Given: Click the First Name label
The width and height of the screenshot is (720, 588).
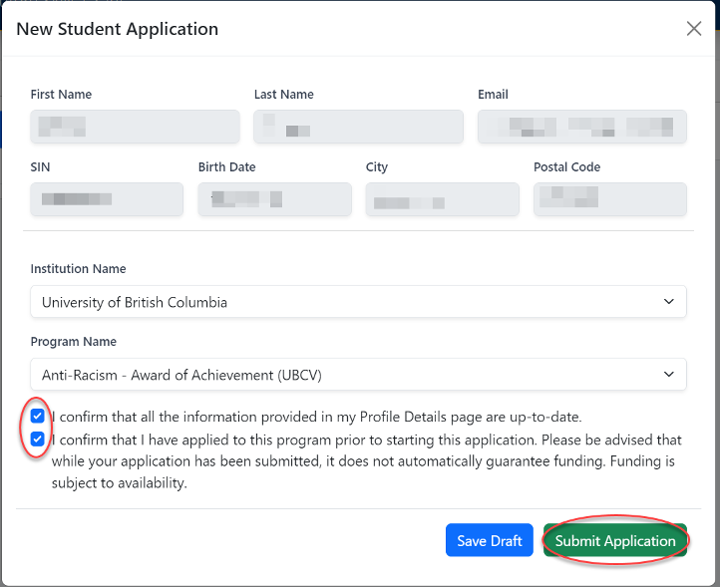Looking at the screenshot, I should [x=61, y=94].
